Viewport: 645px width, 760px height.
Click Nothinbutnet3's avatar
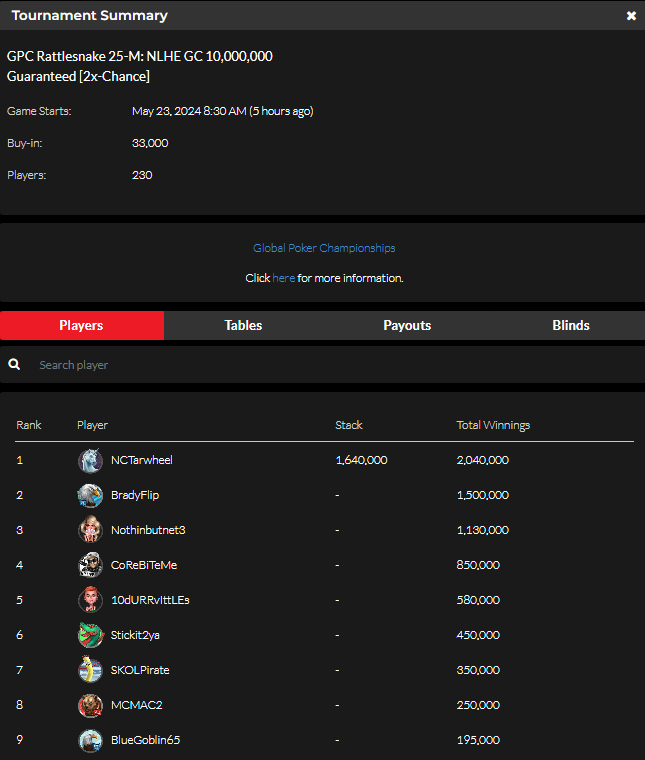91,530
